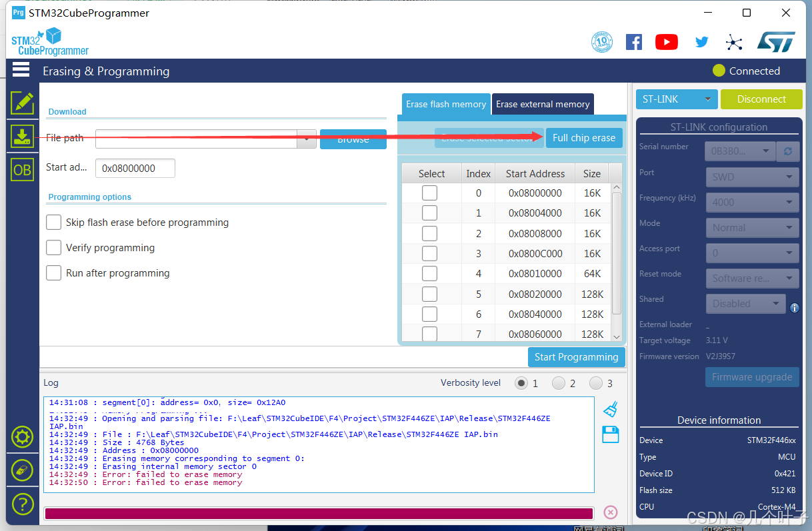Select sector 0 at 0x08000000
The width and height of the screenshot is (812, 531).
(430, 193)
